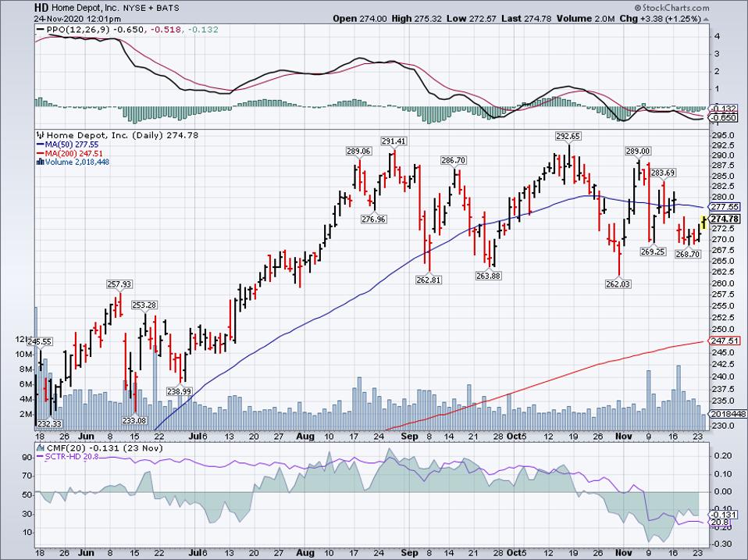Screen dimensions: 748x560
Task: Click the 257.93 peak price label
Action: pyautogui.click(x=119, y=284)
